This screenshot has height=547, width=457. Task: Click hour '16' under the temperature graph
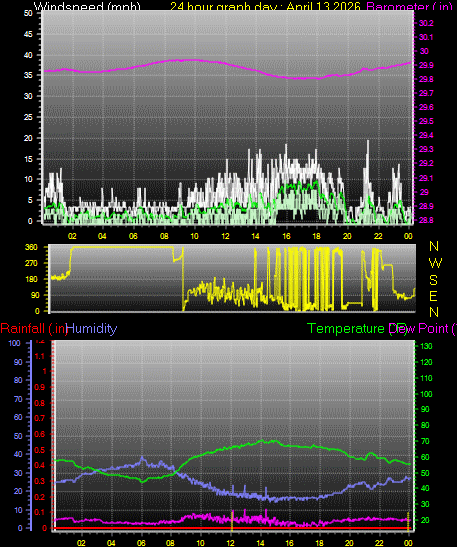290,543
